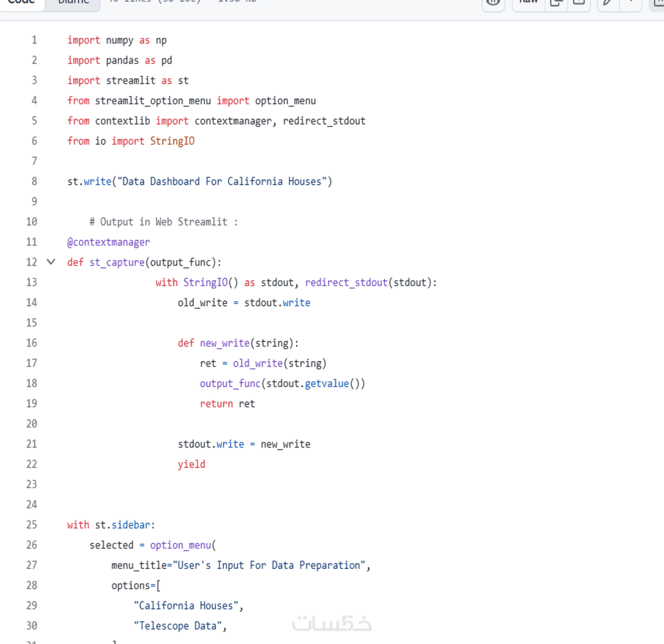The width and height of the screenshot is (664, 644).
Task: Click the st_capture function name
Action: point(117,262)
